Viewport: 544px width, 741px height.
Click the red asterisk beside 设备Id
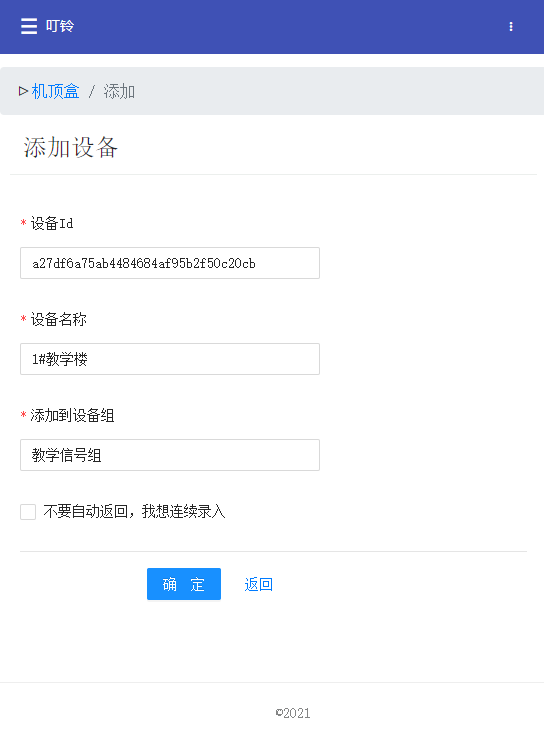pyautogui.click(x=23, y=223)
